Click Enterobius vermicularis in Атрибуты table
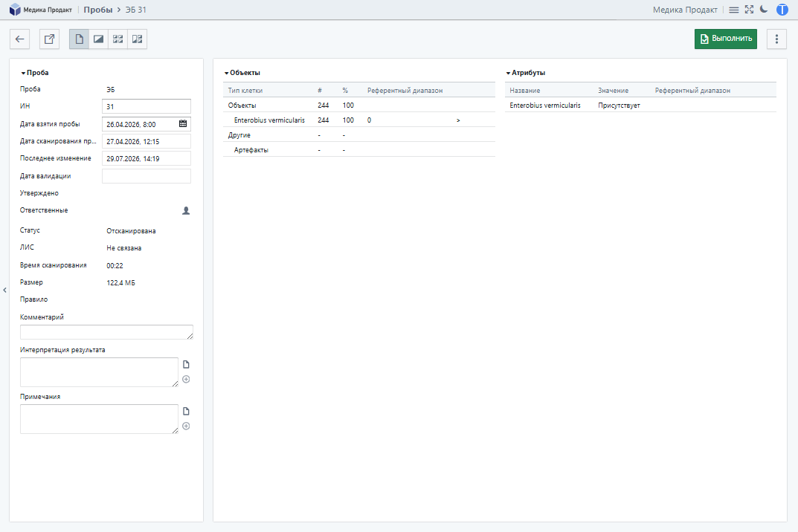 pos(545,106)
